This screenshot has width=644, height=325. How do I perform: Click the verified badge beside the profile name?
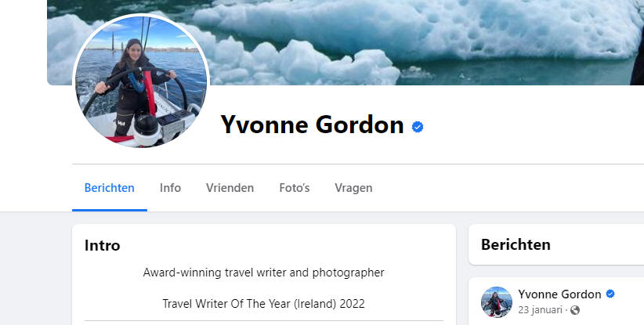(418, 127)
